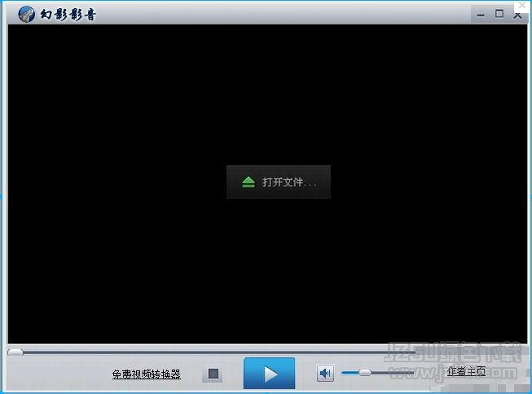532x394 pixels.
Task: Close the 幻影影音 player window
Action: [x=517, y=14]
